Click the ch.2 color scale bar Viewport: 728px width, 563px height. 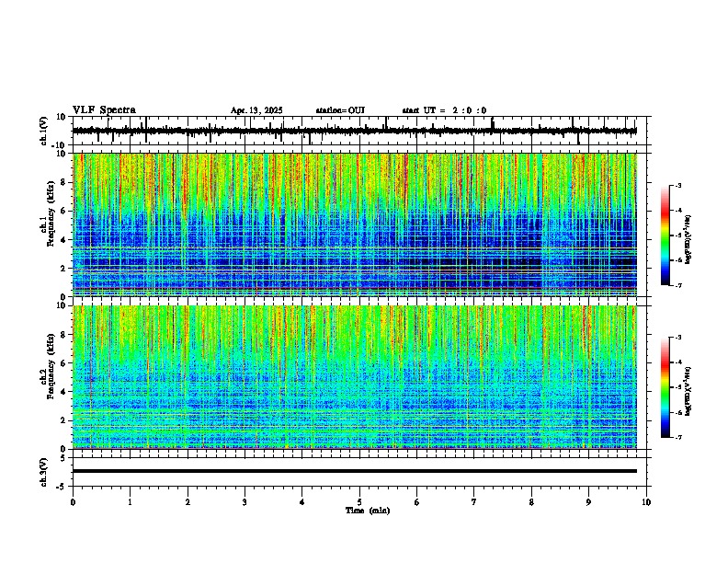[x=665, y=387]
